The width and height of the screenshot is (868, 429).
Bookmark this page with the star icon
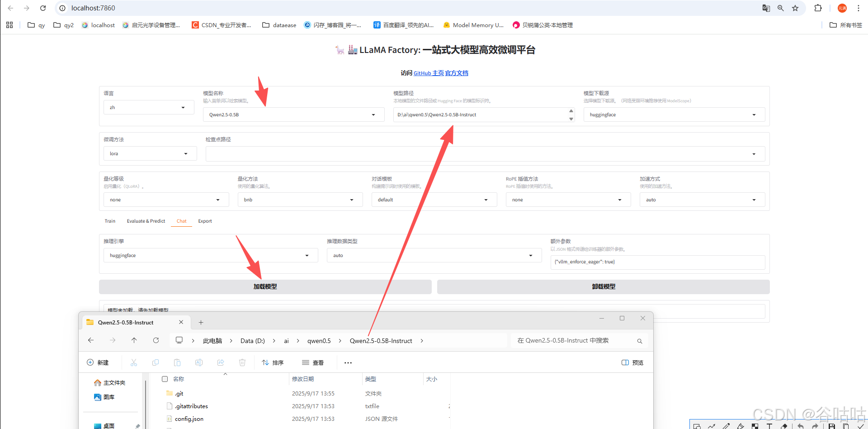coord(795,8)
